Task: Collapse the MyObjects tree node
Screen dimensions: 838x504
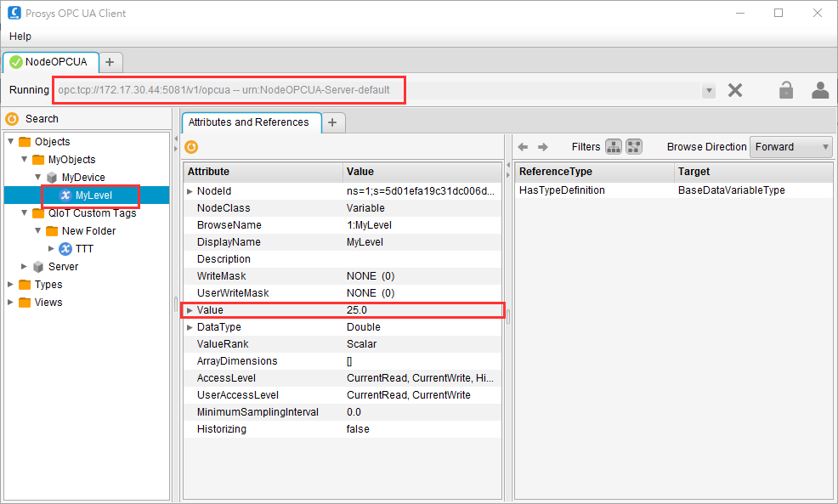Action: pos(24,159)
